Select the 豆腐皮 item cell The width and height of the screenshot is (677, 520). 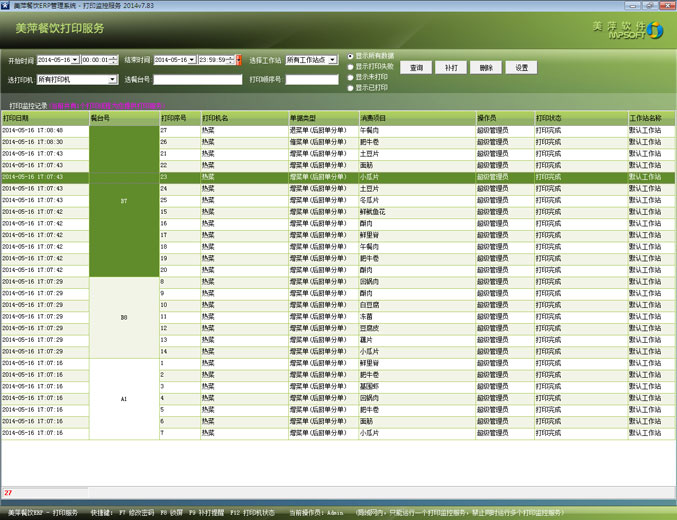[x=417, y=328]
